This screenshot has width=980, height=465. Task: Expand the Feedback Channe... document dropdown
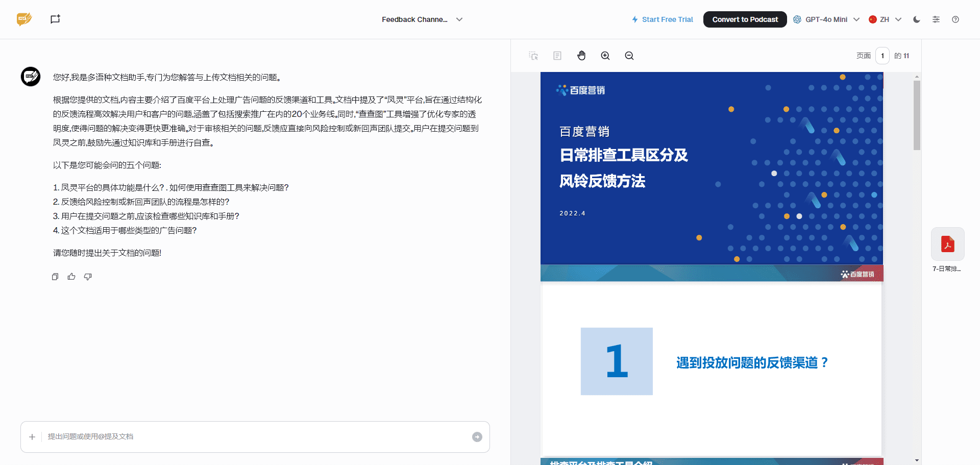click(422, 19)
